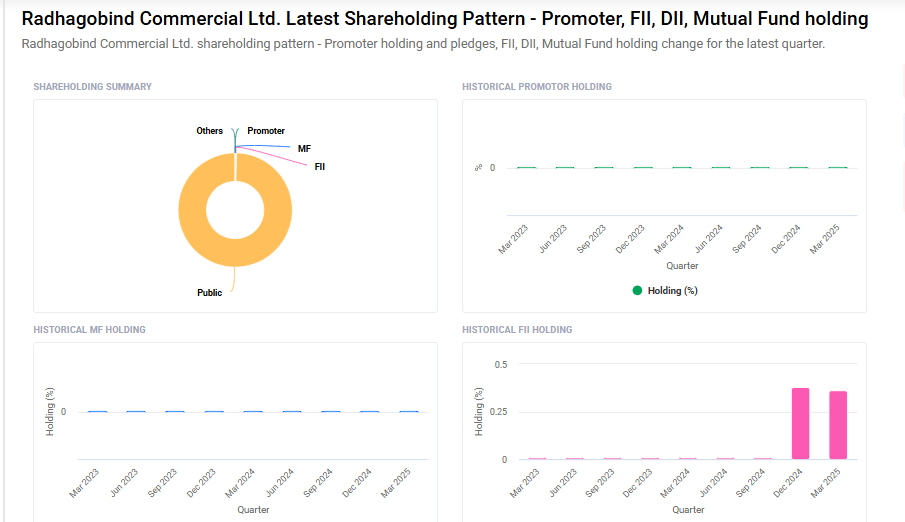This screenshot has width=905, height=522.
Task: Click Holding (%) y-axis title in FII chart
Action: [478, 412]
